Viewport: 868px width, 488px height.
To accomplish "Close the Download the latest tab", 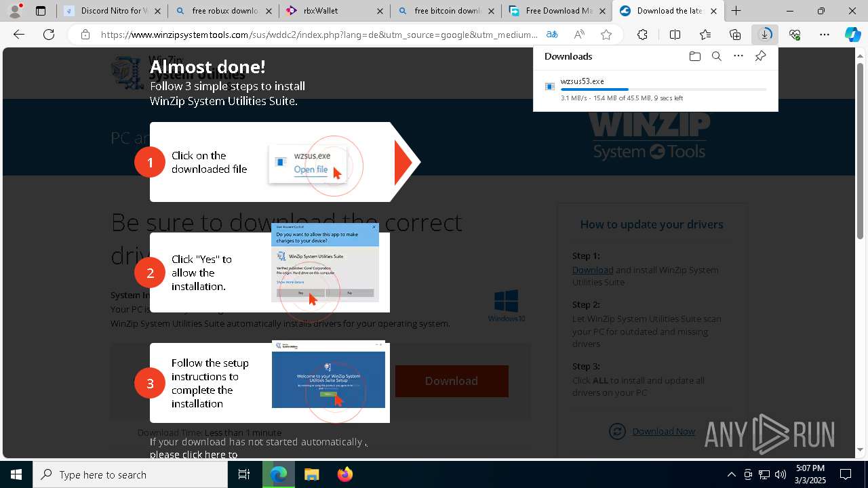I will (713, 11).
